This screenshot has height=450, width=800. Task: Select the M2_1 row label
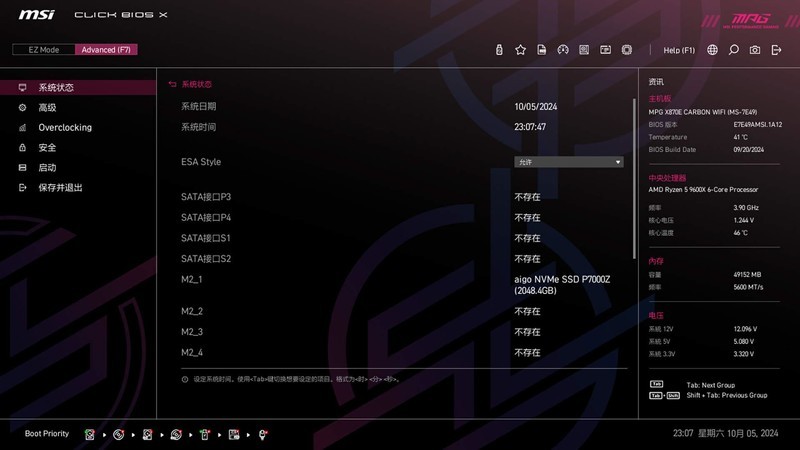[192, 280]
